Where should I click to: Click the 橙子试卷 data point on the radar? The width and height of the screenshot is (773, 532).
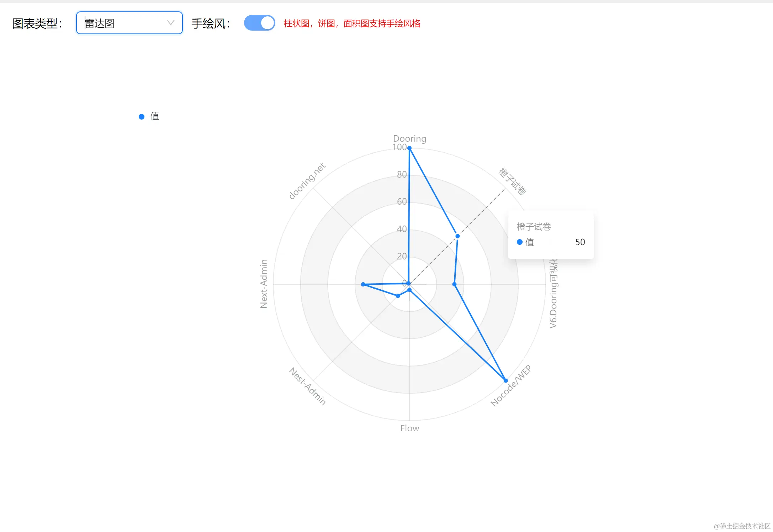coord(457,236)
